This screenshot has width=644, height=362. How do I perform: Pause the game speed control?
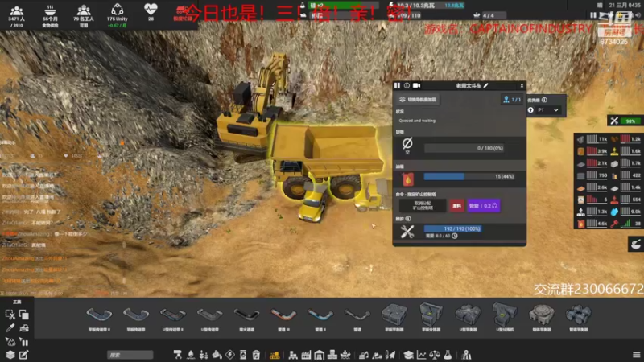(593, 15)
